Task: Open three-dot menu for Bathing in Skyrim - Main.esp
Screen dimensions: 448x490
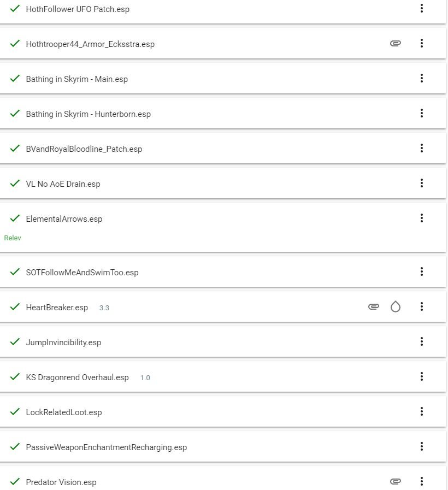Action: point(421,78)
